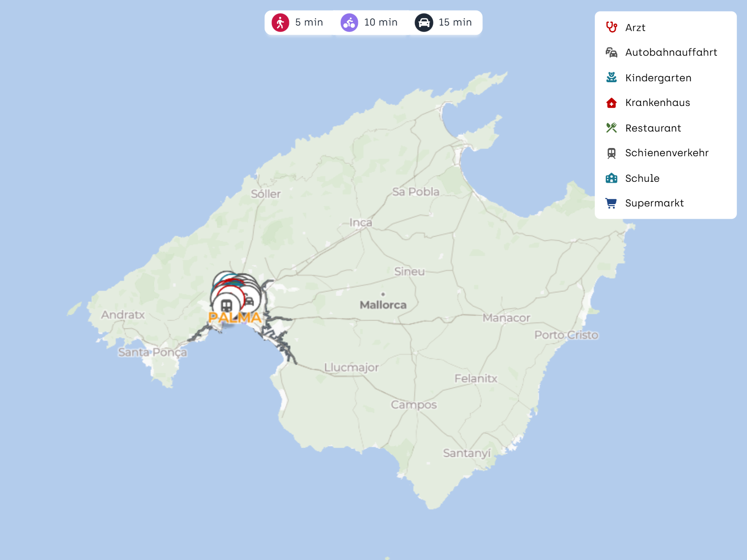Open the car marker near Palma

click(x=249, y=301)
